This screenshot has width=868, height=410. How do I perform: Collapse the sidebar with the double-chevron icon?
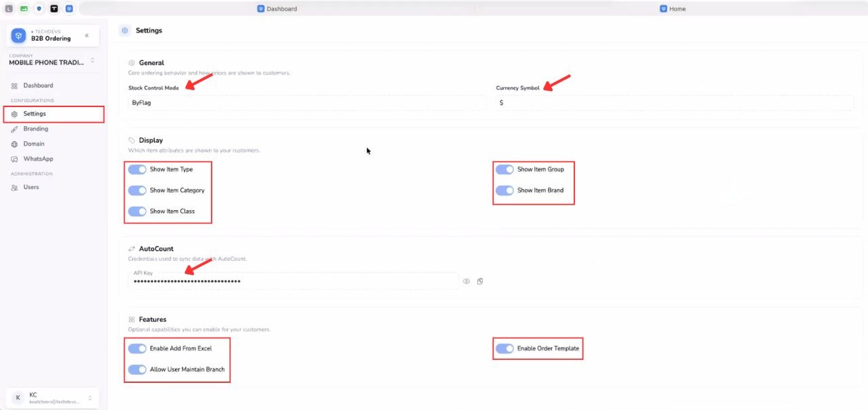[87, 35]
